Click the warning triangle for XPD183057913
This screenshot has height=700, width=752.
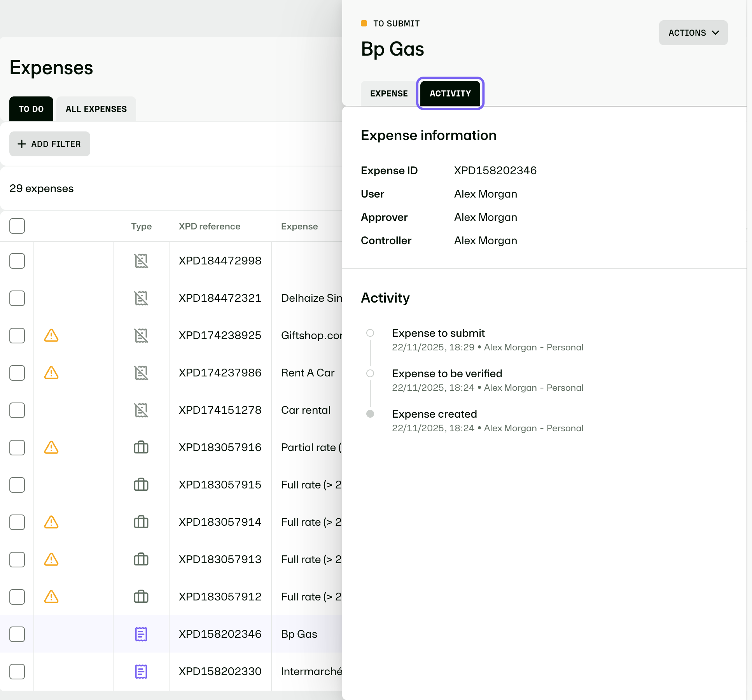pyautogui.click(x=51, y=559)
